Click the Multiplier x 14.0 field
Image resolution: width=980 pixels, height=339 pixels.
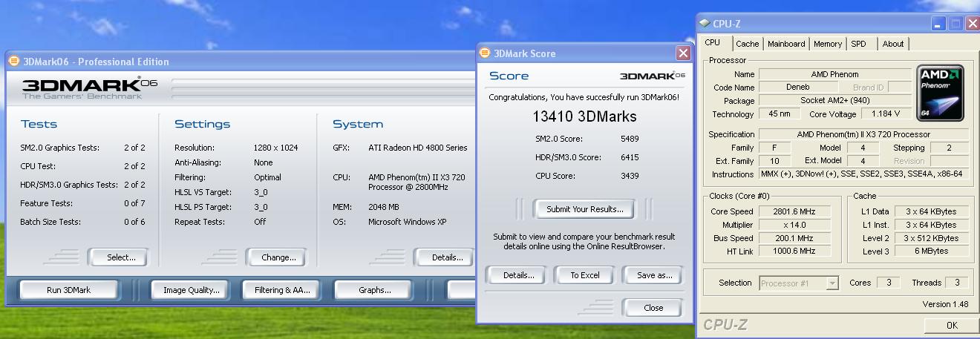click(794, 225)
